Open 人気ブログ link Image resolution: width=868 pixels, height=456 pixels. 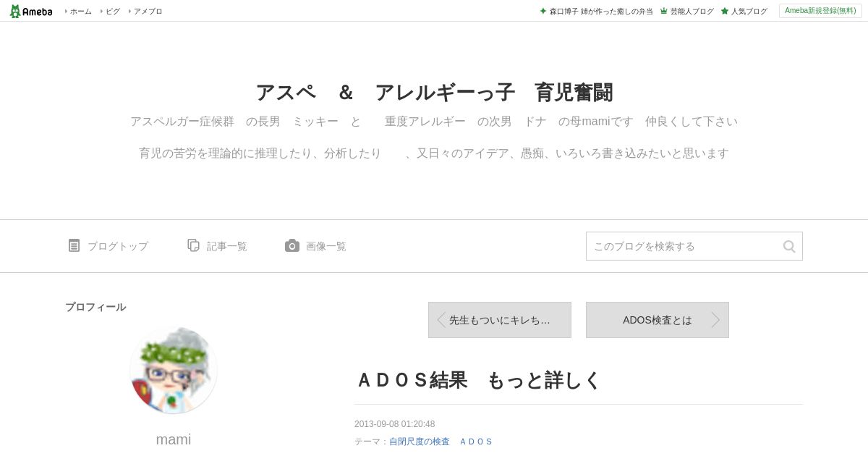click(x=749, y=12)
